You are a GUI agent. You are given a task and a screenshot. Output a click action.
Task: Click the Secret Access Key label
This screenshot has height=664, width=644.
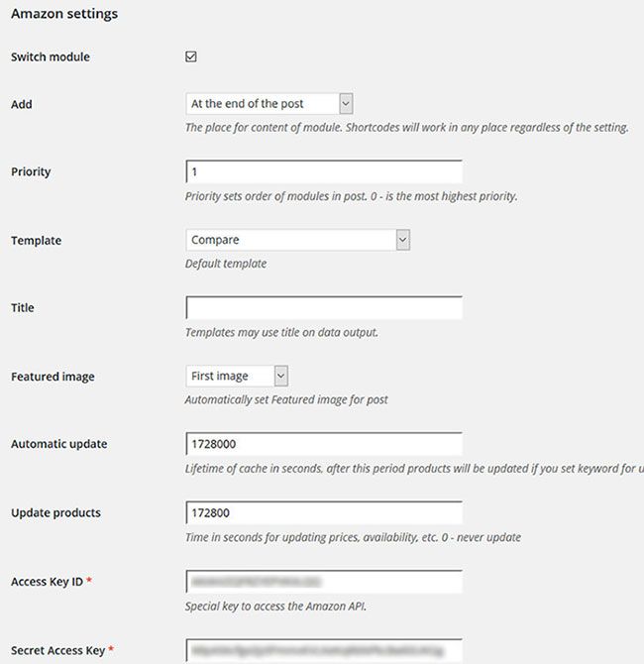(57, 651)
